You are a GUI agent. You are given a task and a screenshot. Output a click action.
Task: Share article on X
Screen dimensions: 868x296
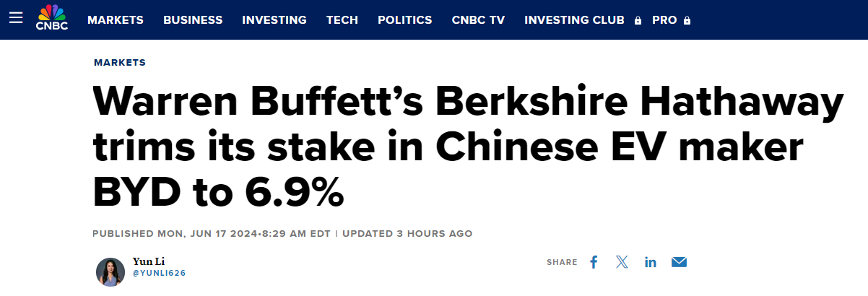tap(622, 262)
